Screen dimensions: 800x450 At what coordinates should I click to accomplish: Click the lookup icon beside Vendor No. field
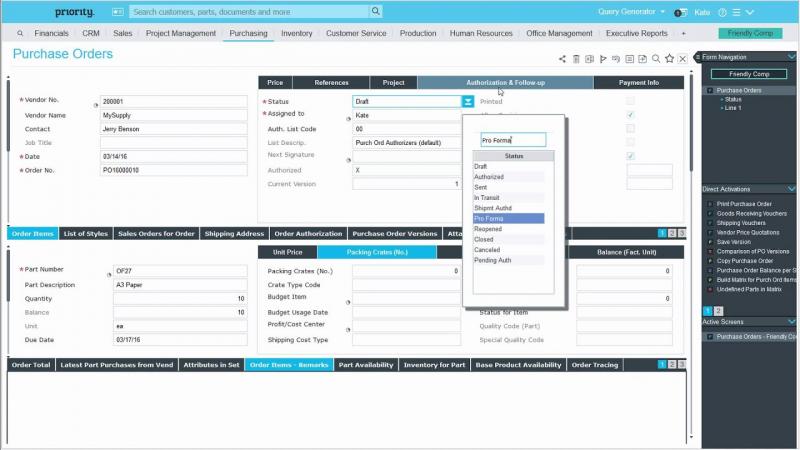96,105
